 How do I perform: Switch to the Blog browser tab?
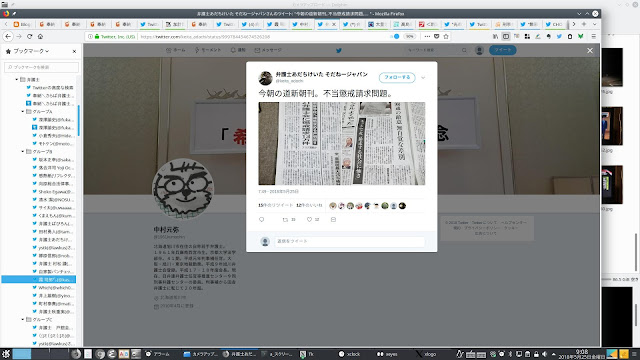[22, 24]
